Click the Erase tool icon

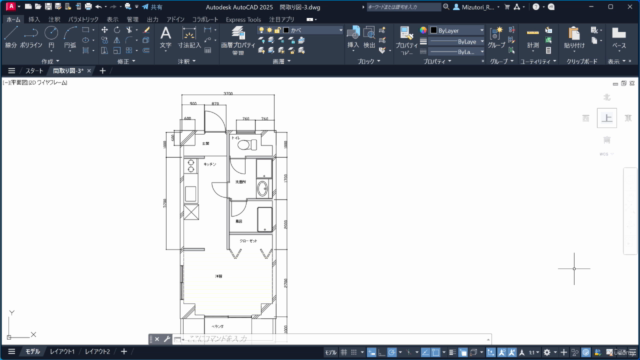[x=147, y=30]
